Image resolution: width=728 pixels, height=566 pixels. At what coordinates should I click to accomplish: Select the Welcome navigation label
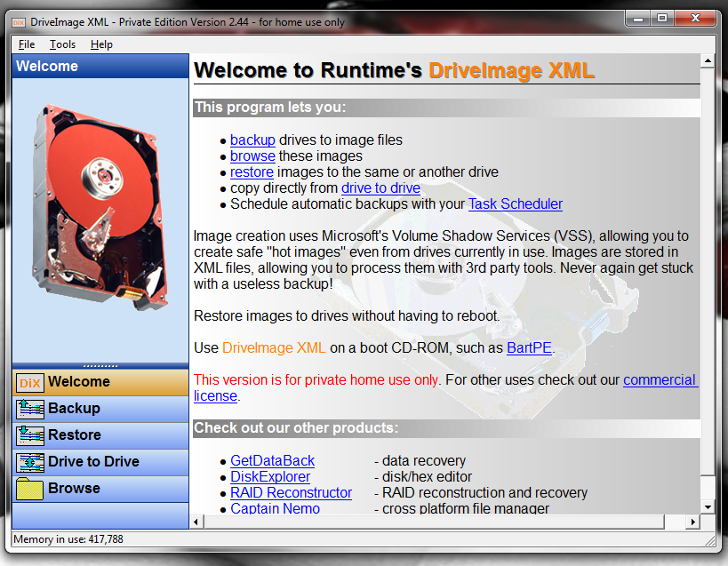pyautogui.click(x=79, y=382)
